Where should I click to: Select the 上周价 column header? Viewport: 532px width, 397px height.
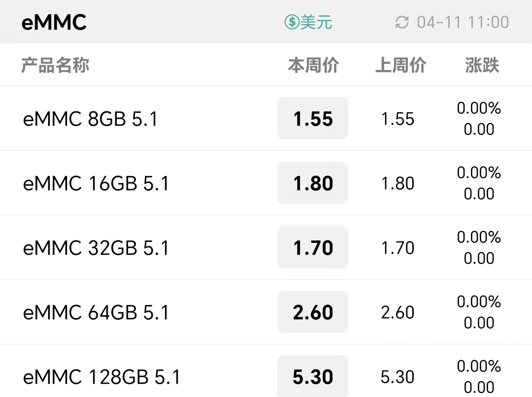point(400,65)
